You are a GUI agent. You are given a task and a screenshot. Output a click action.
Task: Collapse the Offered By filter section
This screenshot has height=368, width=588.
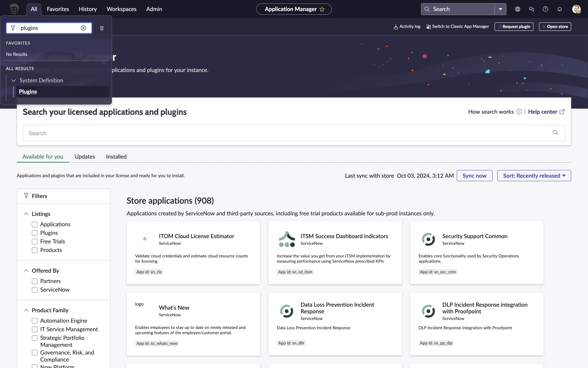[x=26, y=271]
